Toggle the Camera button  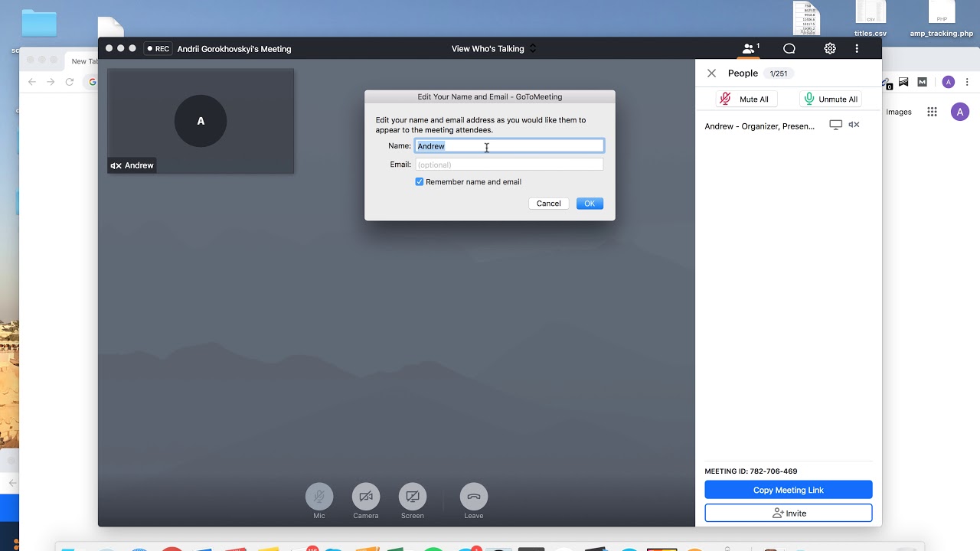click(366, 497)
